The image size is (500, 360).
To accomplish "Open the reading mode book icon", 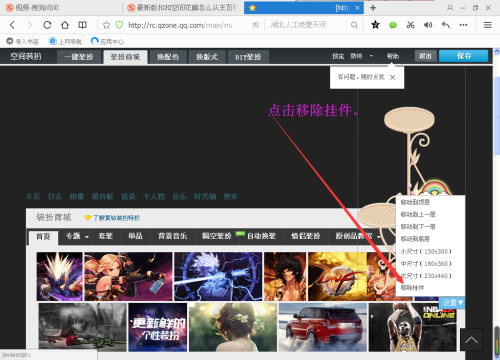I will pyautogui.click(x=82, y=25).
